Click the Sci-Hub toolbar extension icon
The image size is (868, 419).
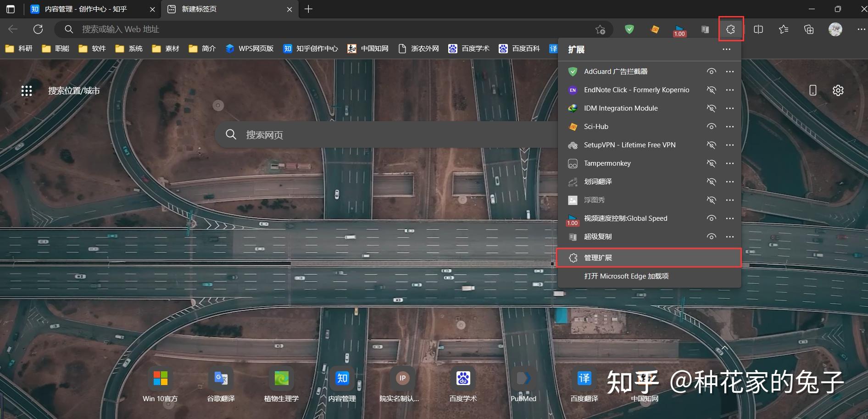point(655,29)
